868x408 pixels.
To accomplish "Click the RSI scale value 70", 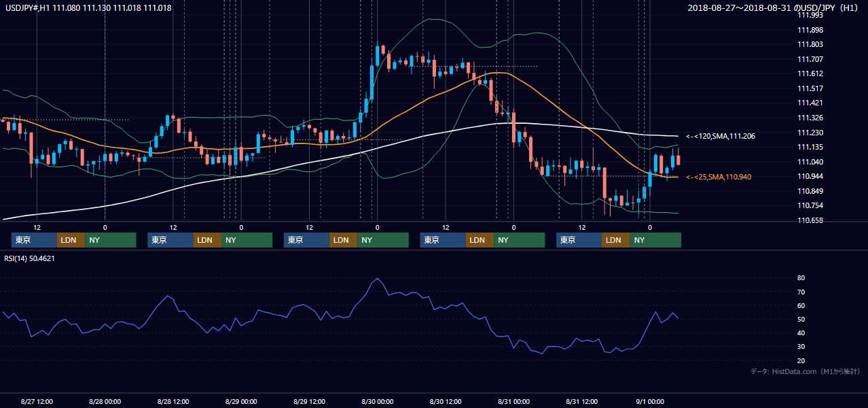I will [801, 292].
